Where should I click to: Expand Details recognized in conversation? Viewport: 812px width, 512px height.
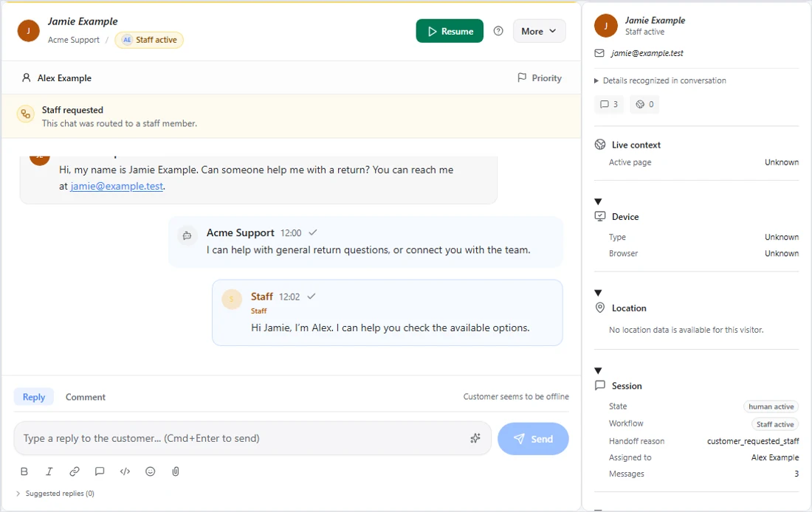point(660,80)
